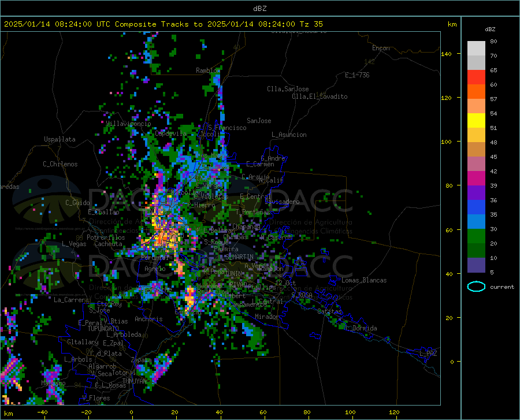Image resolution: width=520 pixels, height=420 pixels.
Task: Click the 'V_Flores' place label
Action: tap(96, 398)
